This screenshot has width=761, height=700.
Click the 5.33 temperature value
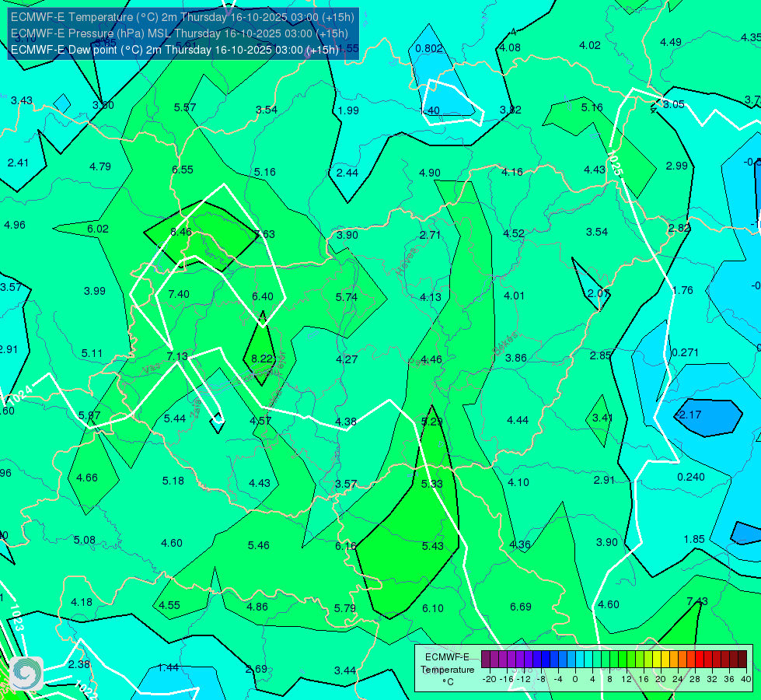(432, 483)
